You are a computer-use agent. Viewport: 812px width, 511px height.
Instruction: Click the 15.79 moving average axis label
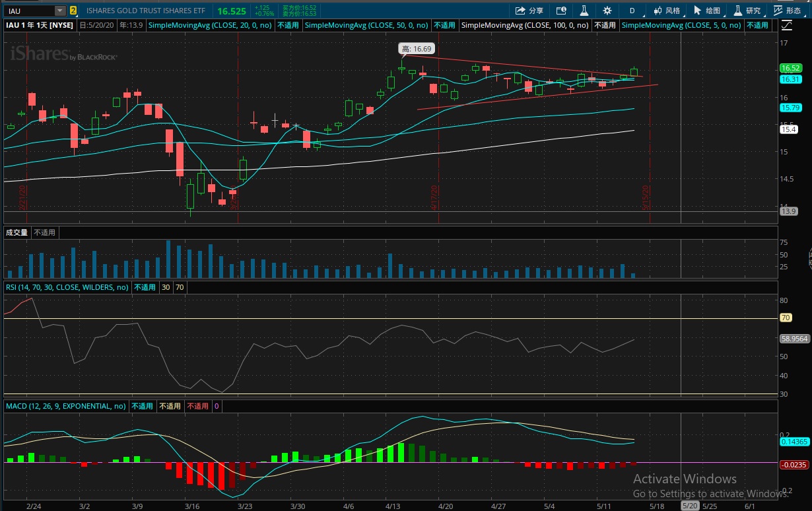790,108
